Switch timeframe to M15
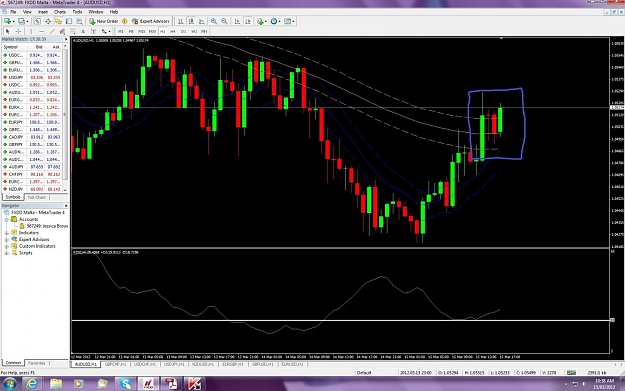The height and width of the screenshot is (391, 625). [x=142, y=31]
